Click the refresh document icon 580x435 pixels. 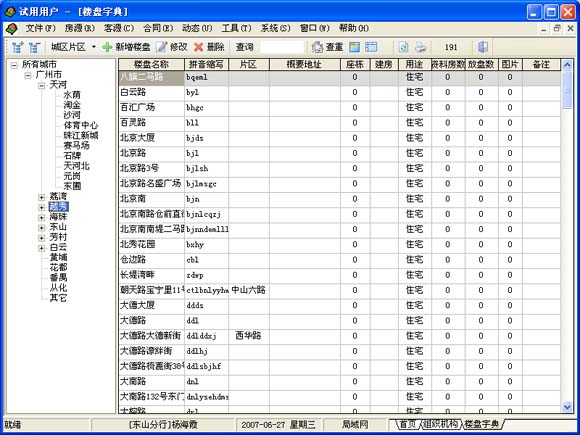coord(404,47)
